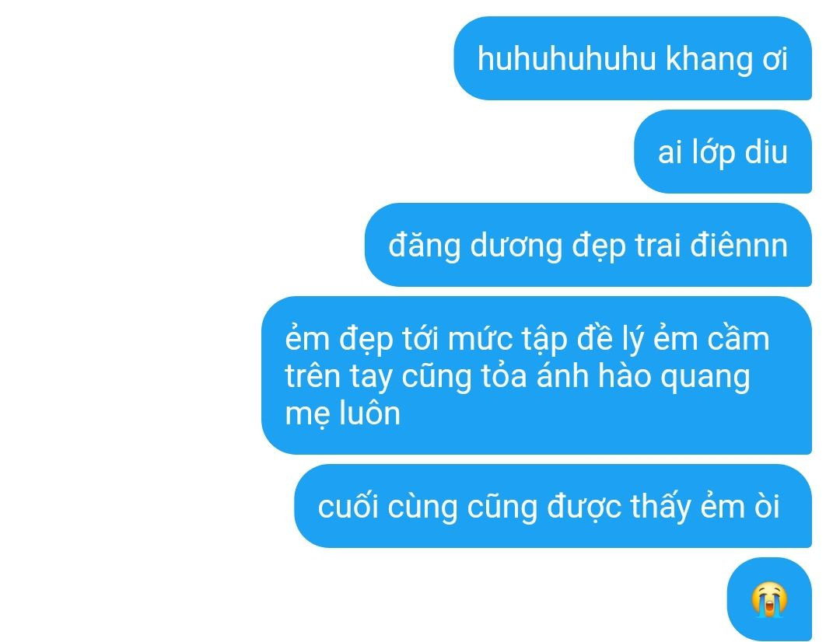Select the word "huhuhuhuhu" in top bubble
Image resolution: width=840 pixels, height=642 pixels.
tap(567, 58)
